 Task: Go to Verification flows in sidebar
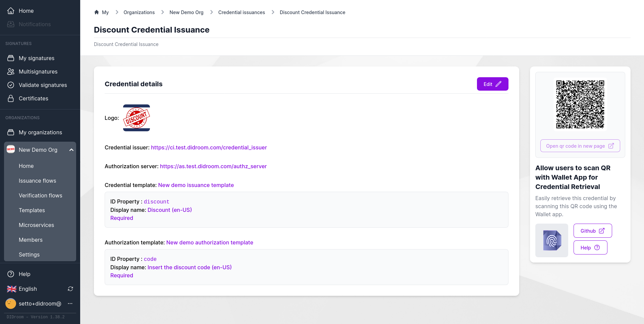[x=41, y=195]
